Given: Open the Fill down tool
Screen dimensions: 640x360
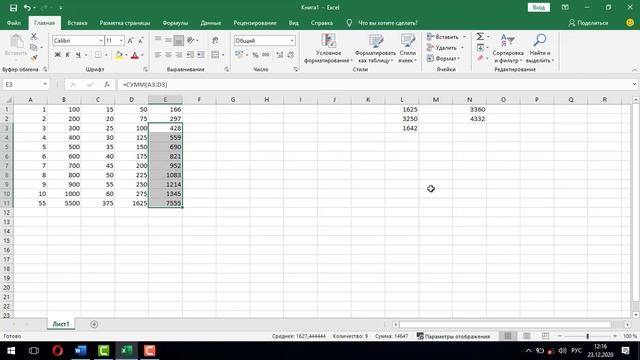Looking at the screenshot, I should click(x=480, y=48).
